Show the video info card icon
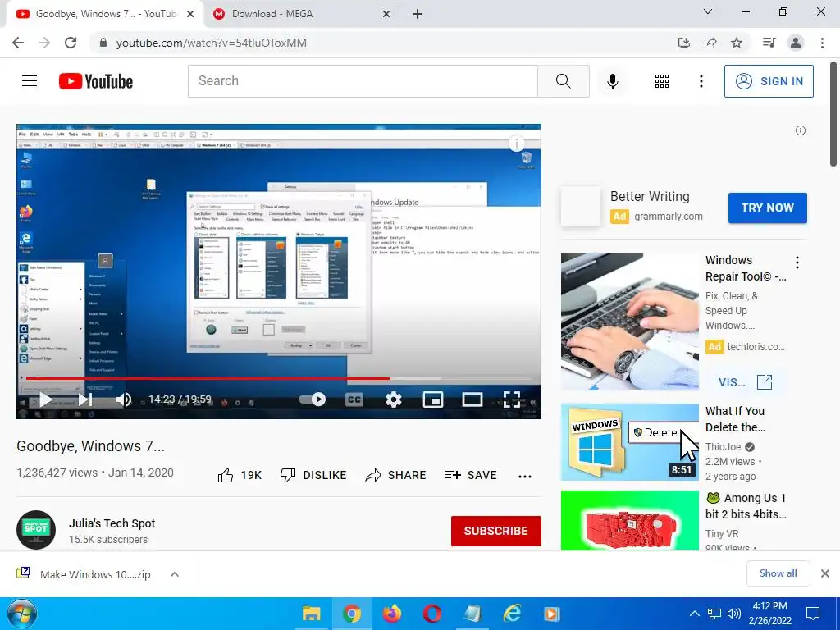This screenshot has height=630, width=840. [x=517, y=143]
